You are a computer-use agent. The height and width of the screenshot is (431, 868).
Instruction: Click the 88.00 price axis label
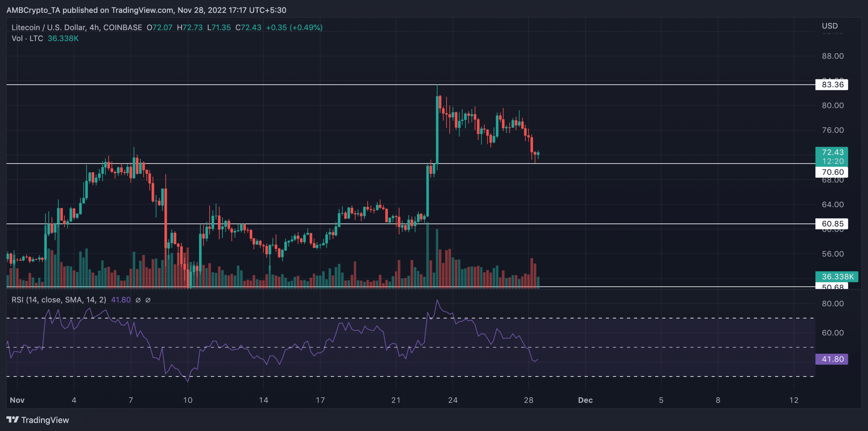point(832,56)
